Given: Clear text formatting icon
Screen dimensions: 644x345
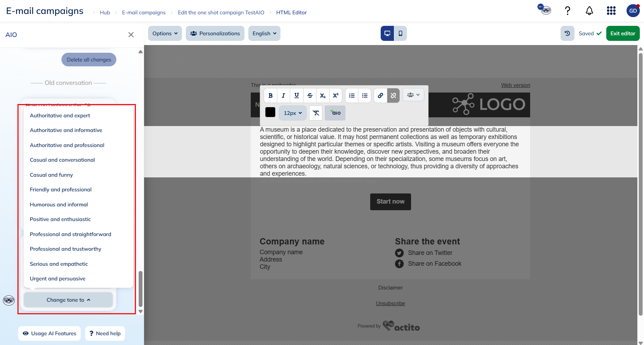Looking at the screenshot, I should pyautogui.click(x=316, y=113).
